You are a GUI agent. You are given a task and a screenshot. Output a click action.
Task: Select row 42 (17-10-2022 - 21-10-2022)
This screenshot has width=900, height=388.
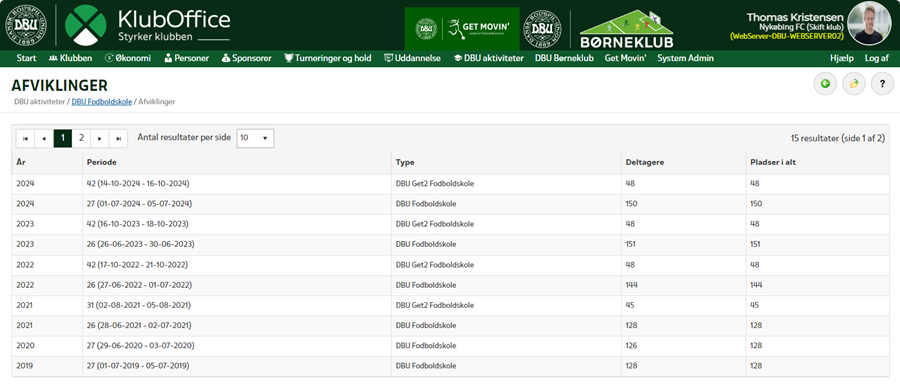point(450,265)
